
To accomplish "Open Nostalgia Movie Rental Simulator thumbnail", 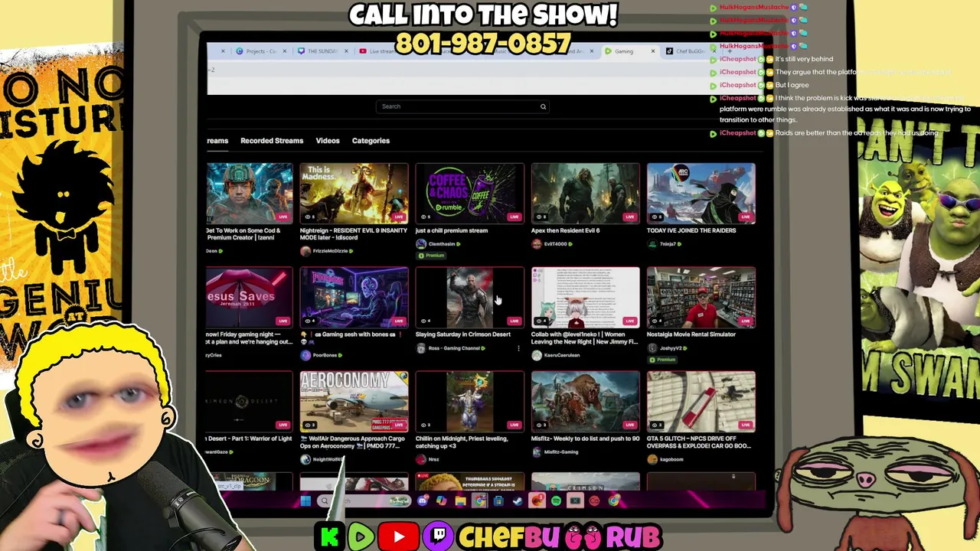I will click(x=701, y=297).
